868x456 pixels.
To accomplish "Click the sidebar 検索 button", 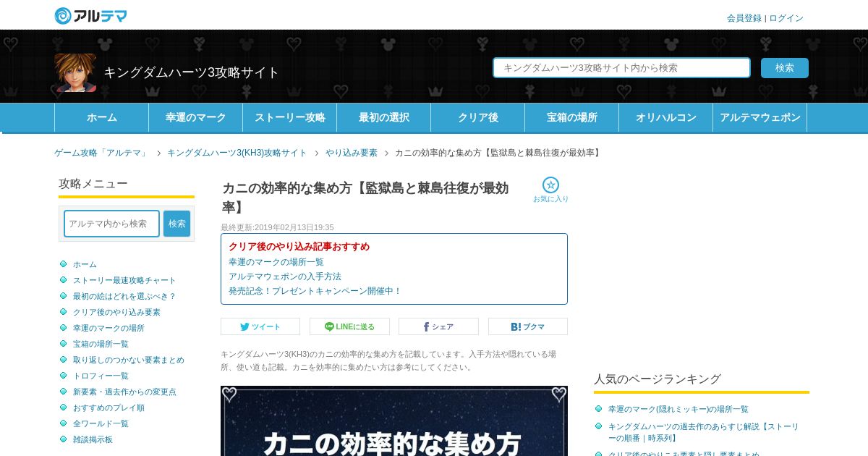I will click(x=177, y=224).
